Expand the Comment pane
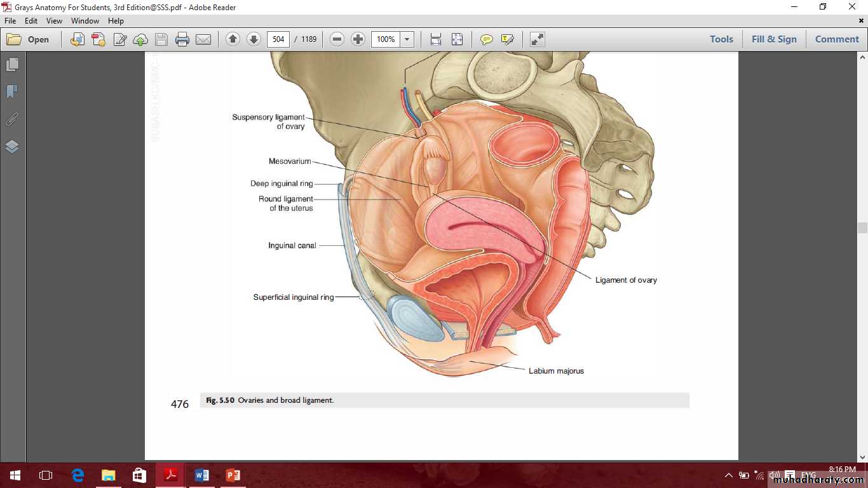The image size is (868, 488). tap(836, 39)
